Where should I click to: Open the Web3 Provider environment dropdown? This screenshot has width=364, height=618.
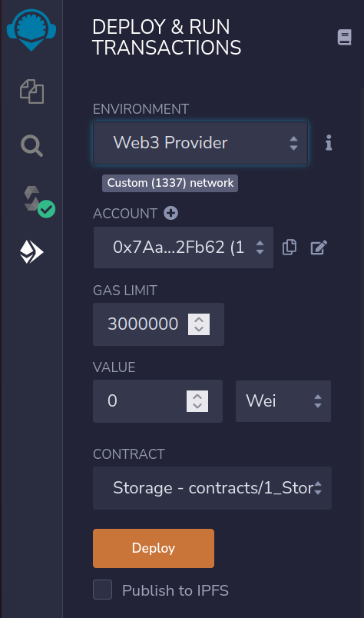pyautogui.click(x=200, y=143)
